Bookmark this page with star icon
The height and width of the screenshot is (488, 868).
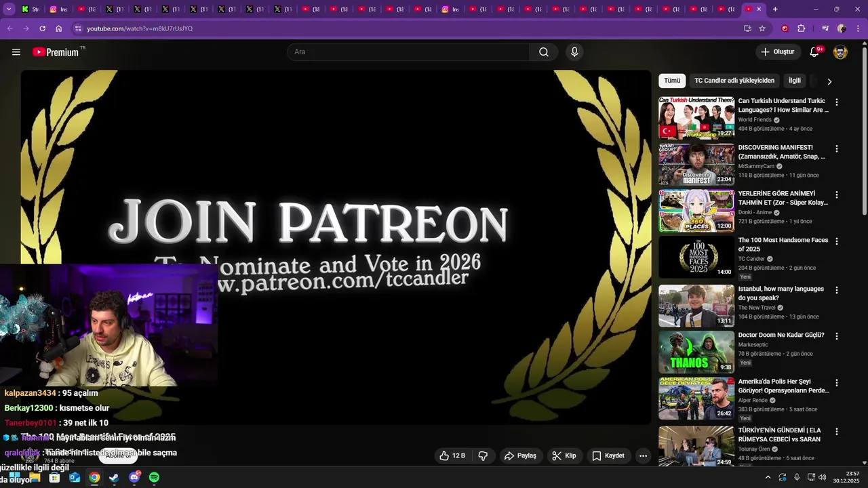[762, 28]
